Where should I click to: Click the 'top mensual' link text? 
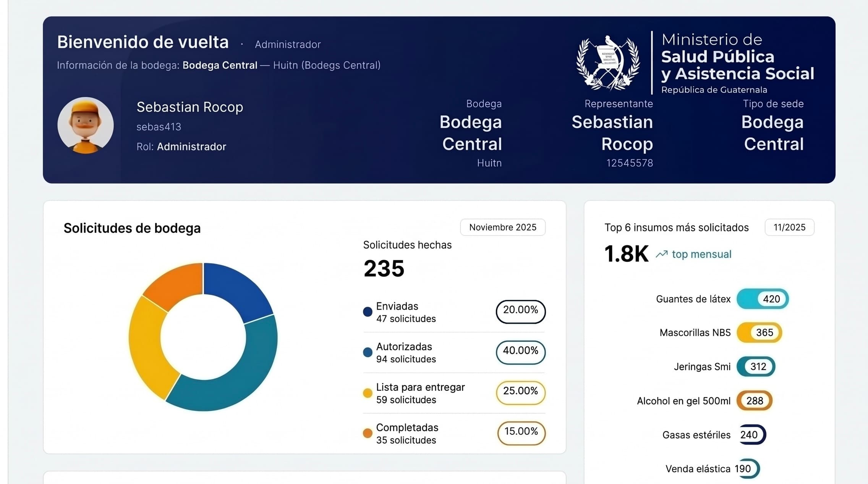[702, 254]
